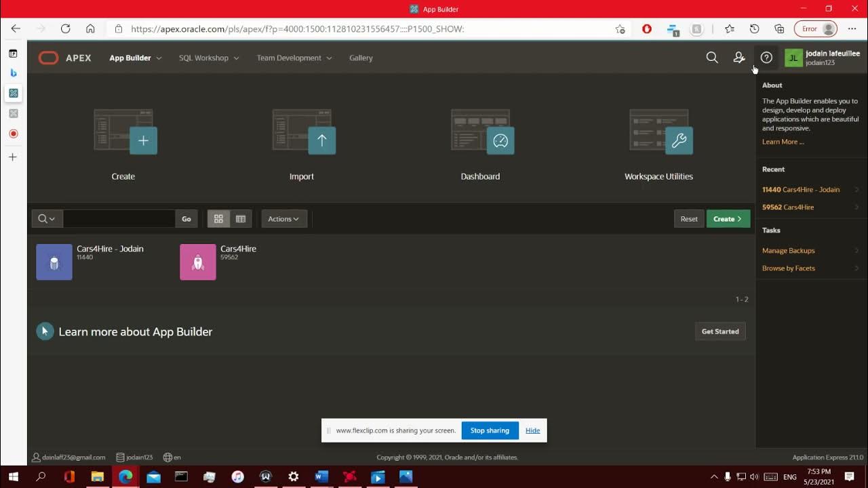Click the Get Started button

720,331
